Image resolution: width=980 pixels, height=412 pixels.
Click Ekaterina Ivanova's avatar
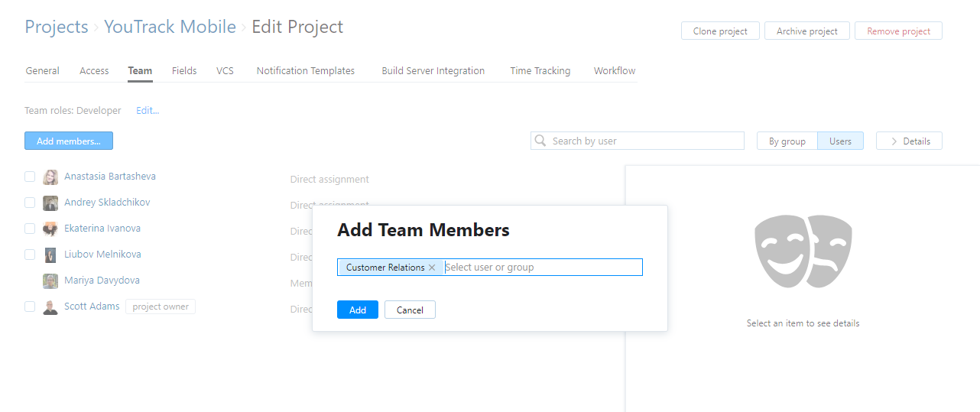tap(50, 229)
